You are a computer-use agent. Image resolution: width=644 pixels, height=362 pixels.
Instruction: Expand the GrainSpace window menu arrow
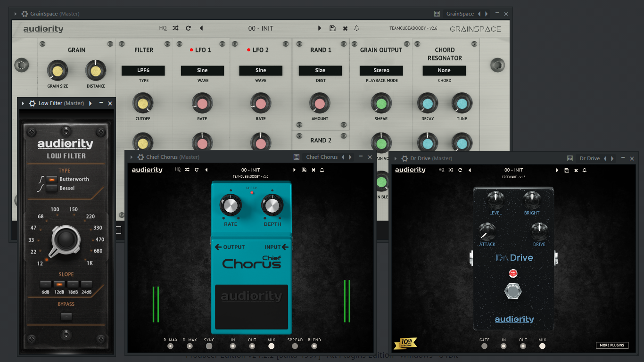tap(16, 14)
